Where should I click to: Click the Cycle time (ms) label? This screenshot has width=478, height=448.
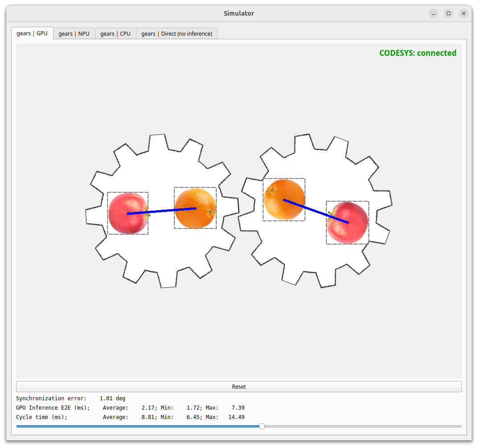tap(42, 417)
